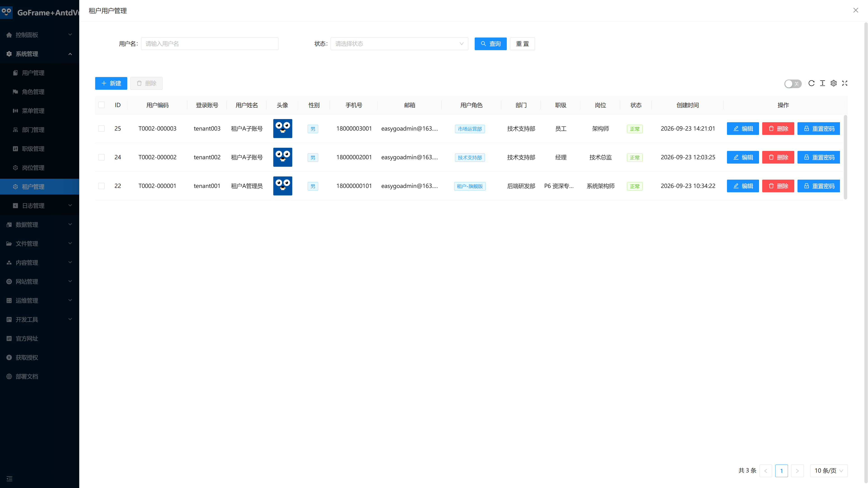This screenshot has height=488, width=868.
Task: Click the 部门管理 sidebar icon
Action: pos(15,130)
